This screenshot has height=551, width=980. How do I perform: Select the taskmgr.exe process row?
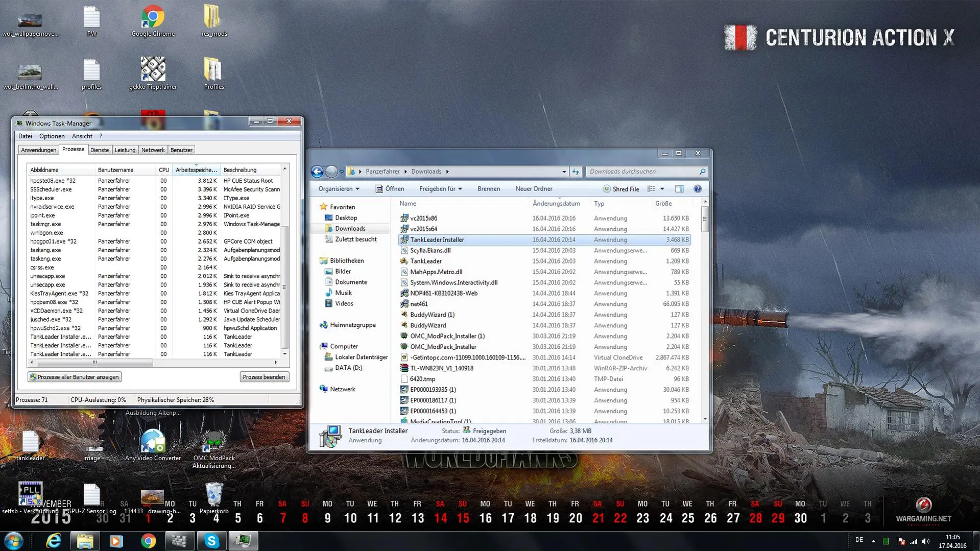point(155,224)
